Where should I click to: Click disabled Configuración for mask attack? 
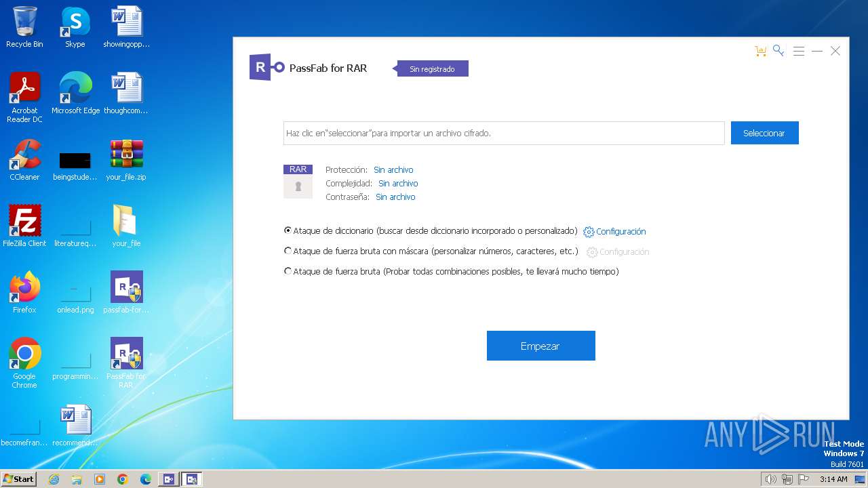pyautogui.click(x=624, y=252)
